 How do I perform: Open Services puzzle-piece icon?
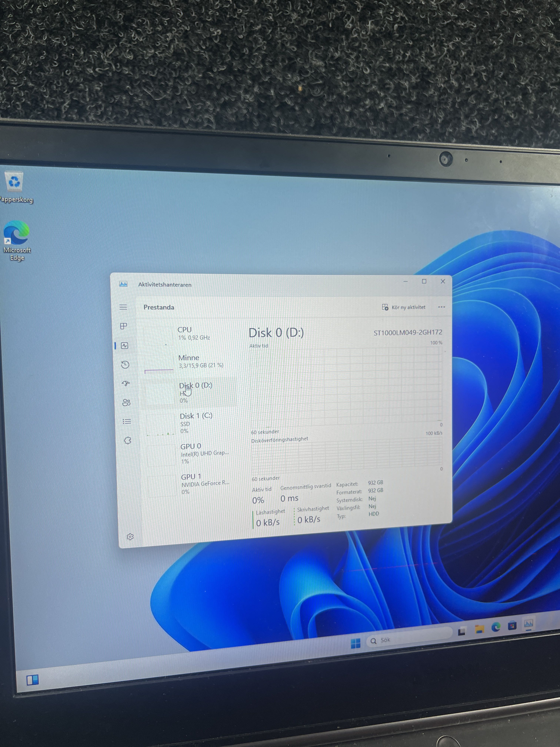tap(128, 440)
